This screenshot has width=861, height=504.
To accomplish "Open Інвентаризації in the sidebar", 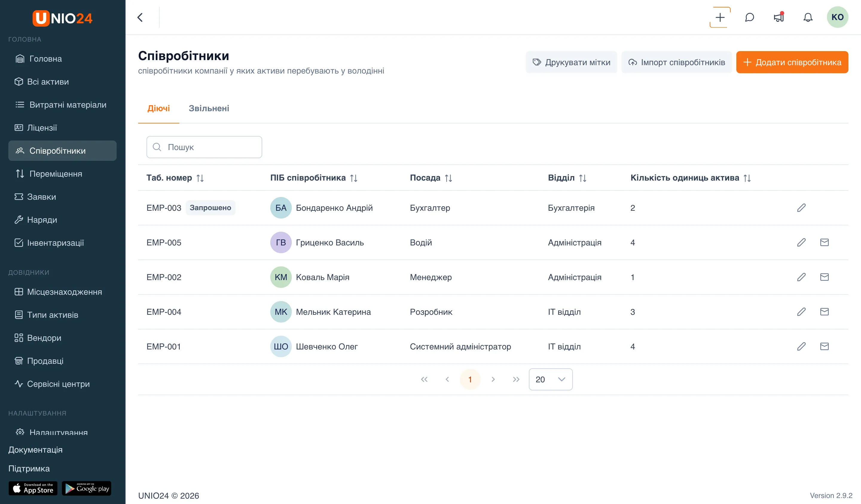I will click(x=62, y=243).
